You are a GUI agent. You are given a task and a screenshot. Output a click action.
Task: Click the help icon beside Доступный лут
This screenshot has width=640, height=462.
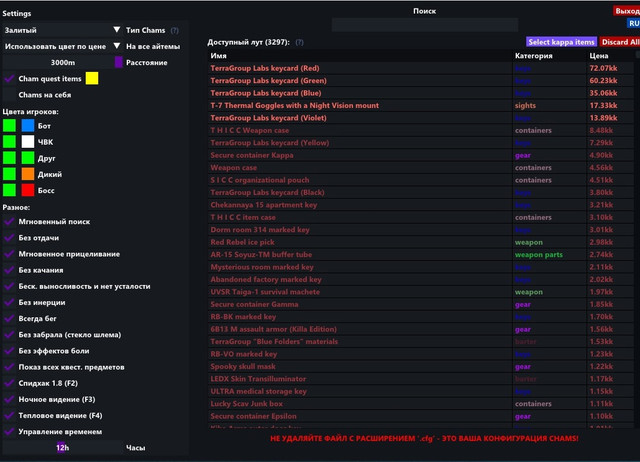tap(299, 43)
